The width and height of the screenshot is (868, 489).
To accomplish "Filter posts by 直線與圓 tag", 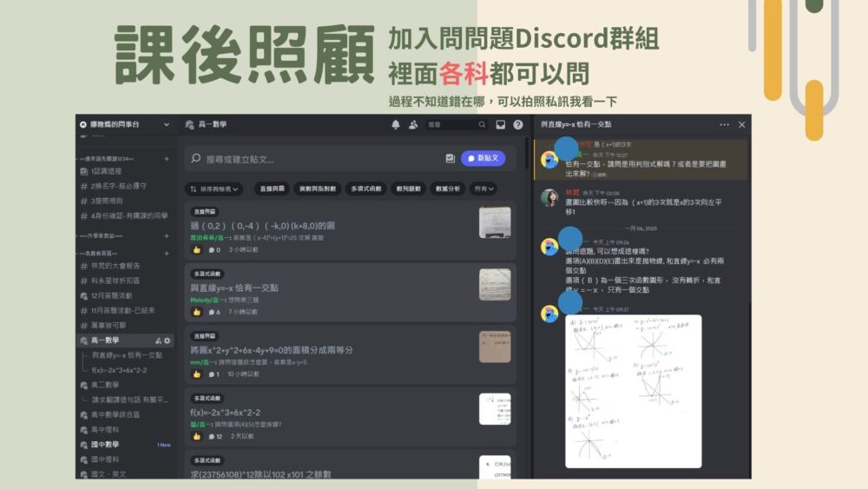I will click(273, 188).
